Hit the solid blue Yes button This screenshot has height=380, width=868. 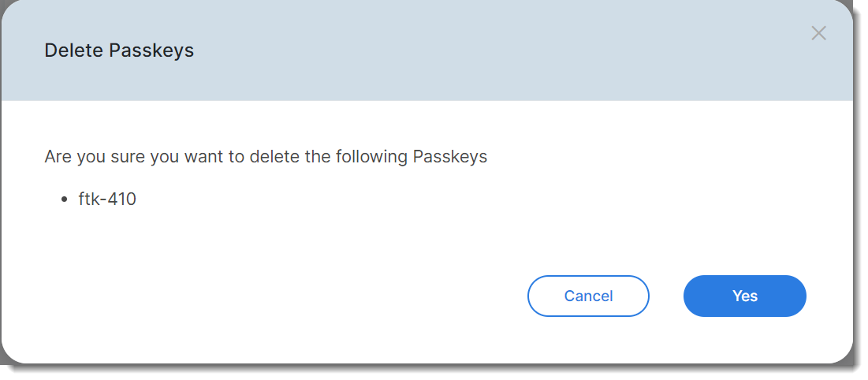click(x=744, y=296)
